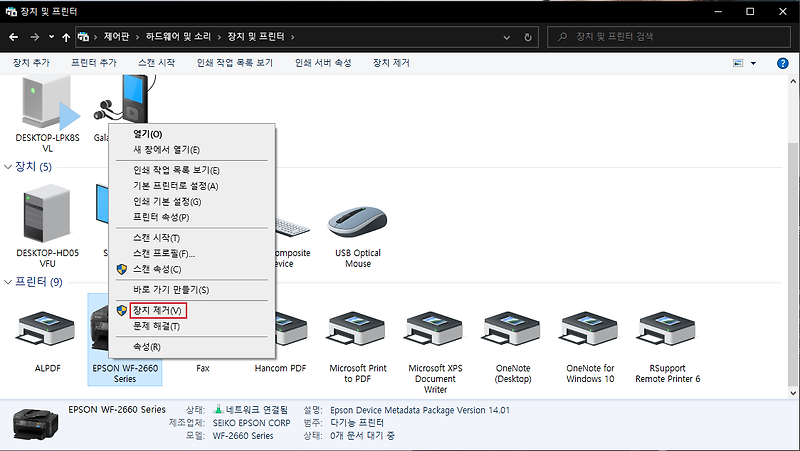
Task: Click 제어판 breadcrumb in address bar
Action: point(116,37)
